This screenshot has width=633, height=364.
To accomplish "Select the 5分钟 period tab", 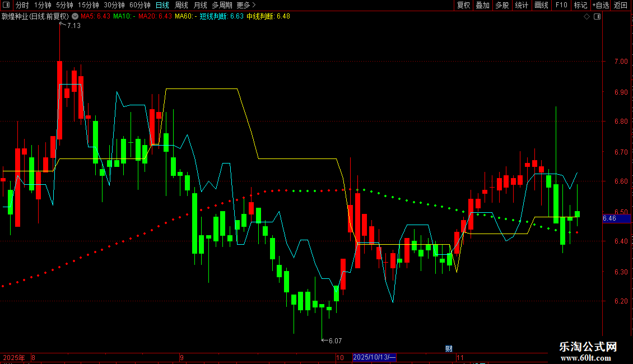I will [64, 5].
